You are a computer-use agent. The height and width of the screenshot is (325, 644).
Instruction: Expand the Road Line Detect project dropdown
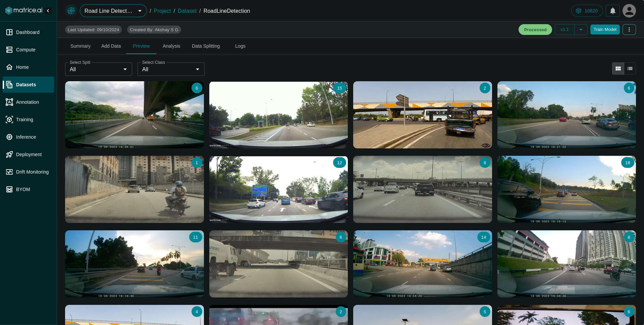(x=113, y=11)
